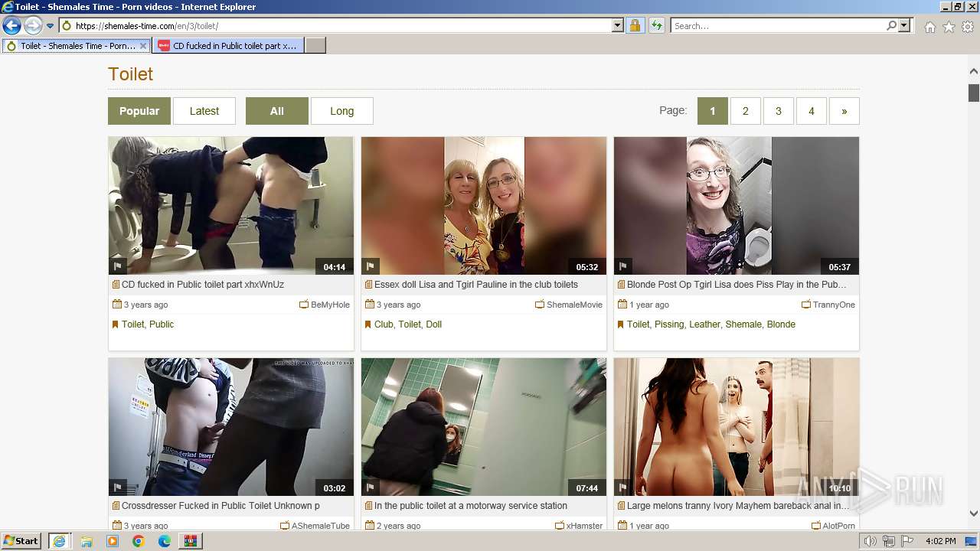Open the Favorites star icon
The height and width of the screenshot is (551, 980).
[949, 27]
